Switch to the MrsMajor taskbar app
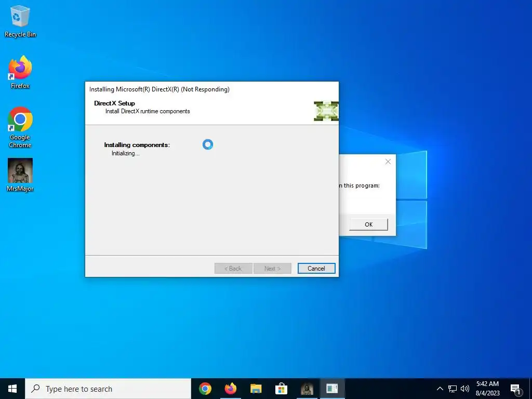The width and height of the screenshot is (532, 399). (307, 389)
